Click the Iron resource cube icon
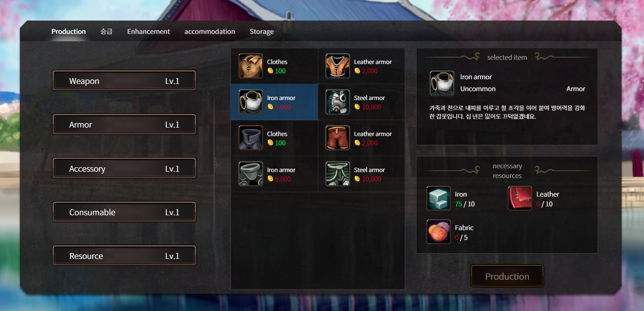644x311 pixels. click(x=438, y=198)
